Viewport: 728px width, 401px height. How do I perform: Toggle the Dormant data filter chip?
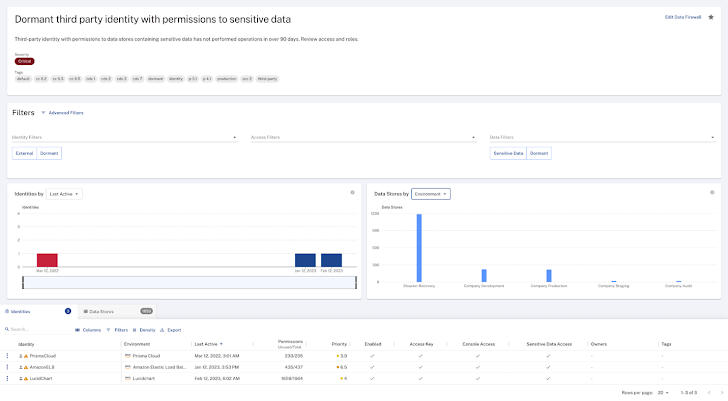point(539,153)
